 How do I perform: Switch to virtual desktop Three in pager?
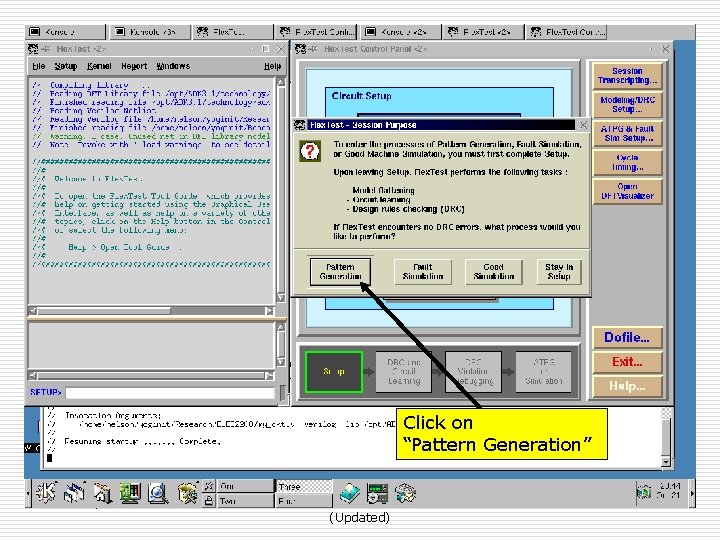304,486
